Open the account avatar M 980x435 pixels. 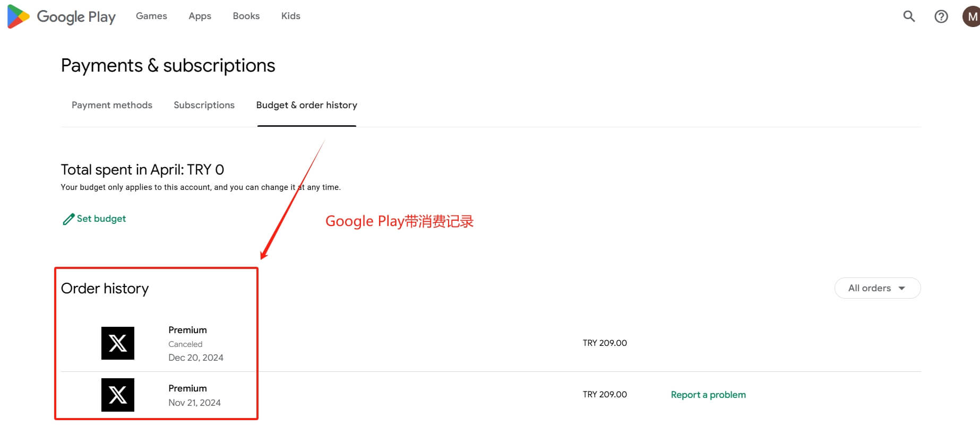tap(972, 16)
